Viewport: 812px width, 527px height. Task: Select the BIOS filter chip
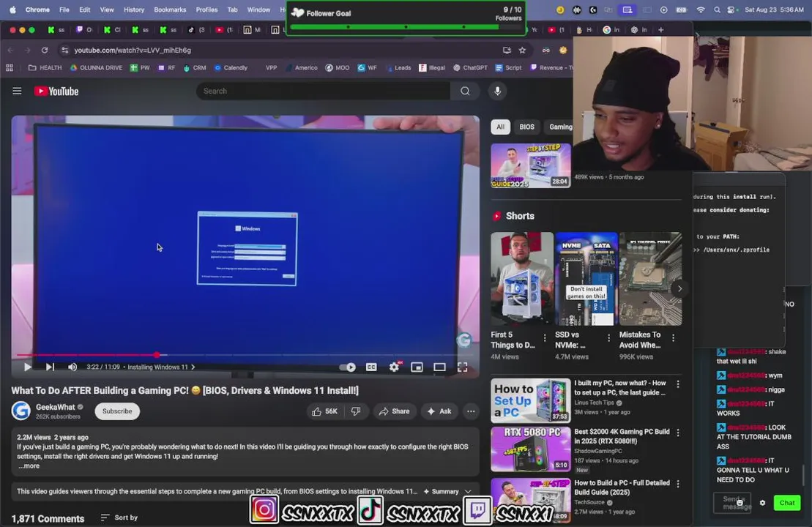526,127
